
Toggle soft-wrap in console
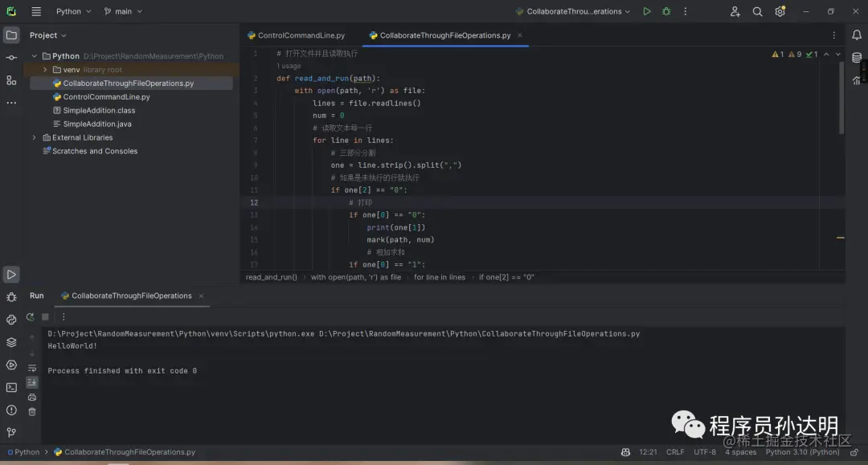(32, 368)
